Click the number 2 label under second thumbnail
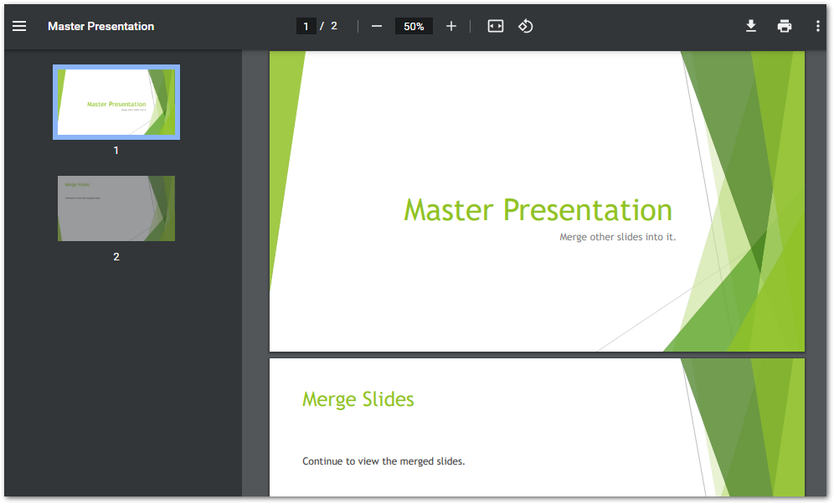This screenshot has width=834, height=504. (x=116, y=257)
